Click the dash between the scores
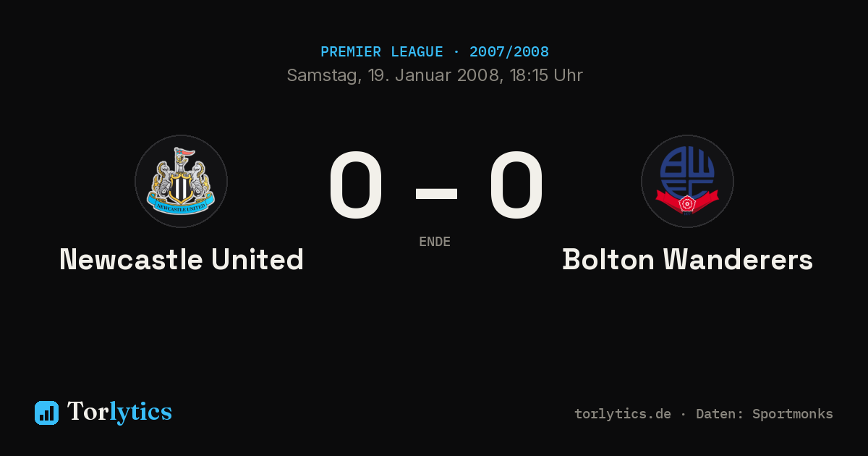Image resolution: width=868 pixels, height=456 pixels. tap(436, 193)
